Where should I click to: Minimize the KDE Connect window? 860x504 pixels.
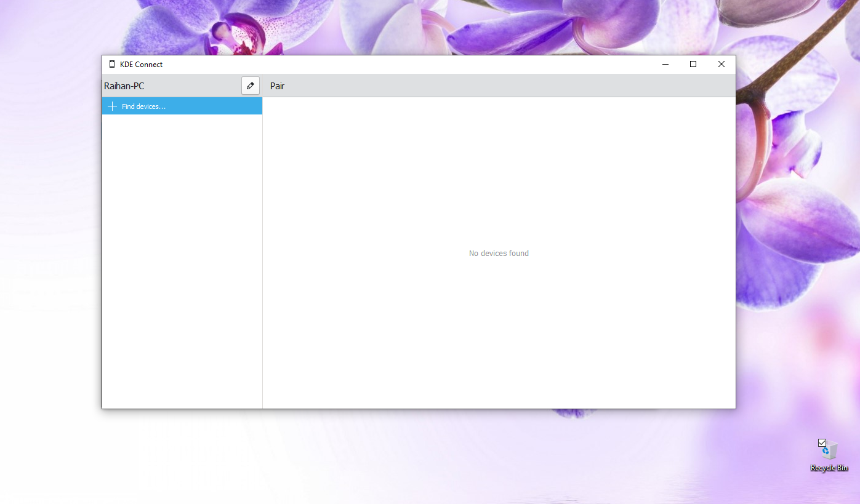pyautogui.click(x=665, y=64)
